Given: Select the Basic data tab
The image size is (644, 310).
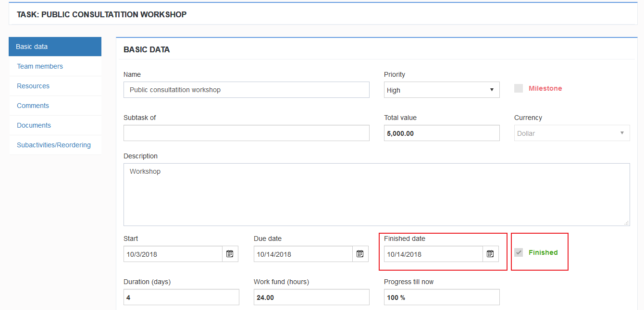Looking at the screenshot, I should [55, 47].
